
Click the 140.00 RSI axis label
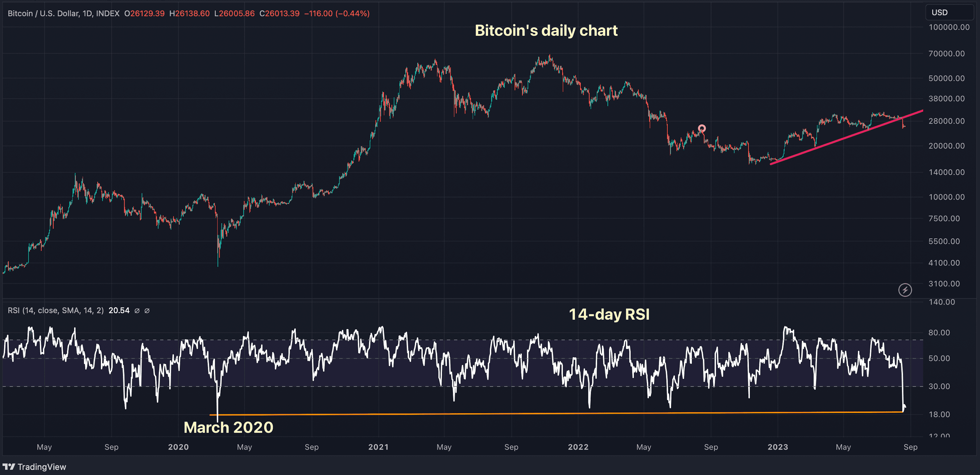(941, 302)
